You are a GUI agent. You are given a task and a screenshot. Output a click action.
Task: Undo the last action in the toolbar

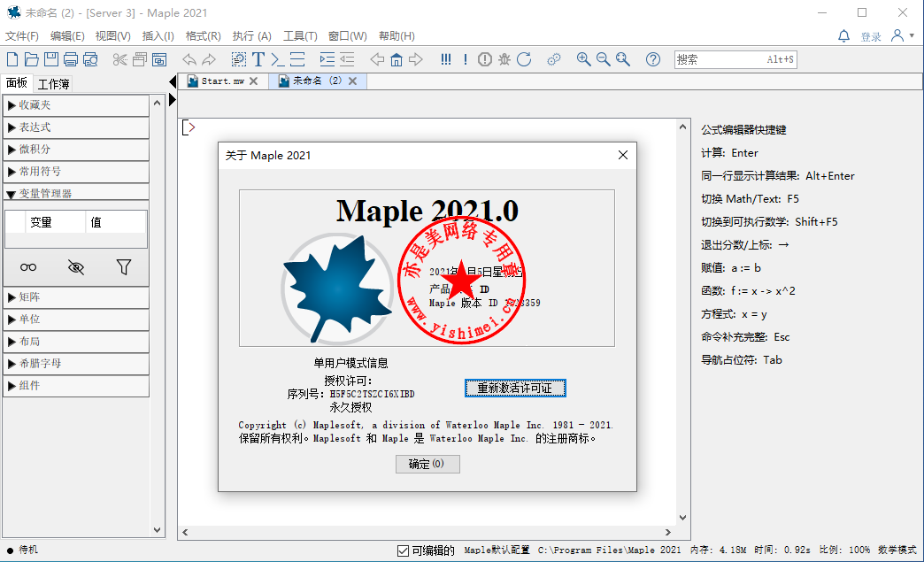coord(189,59)
